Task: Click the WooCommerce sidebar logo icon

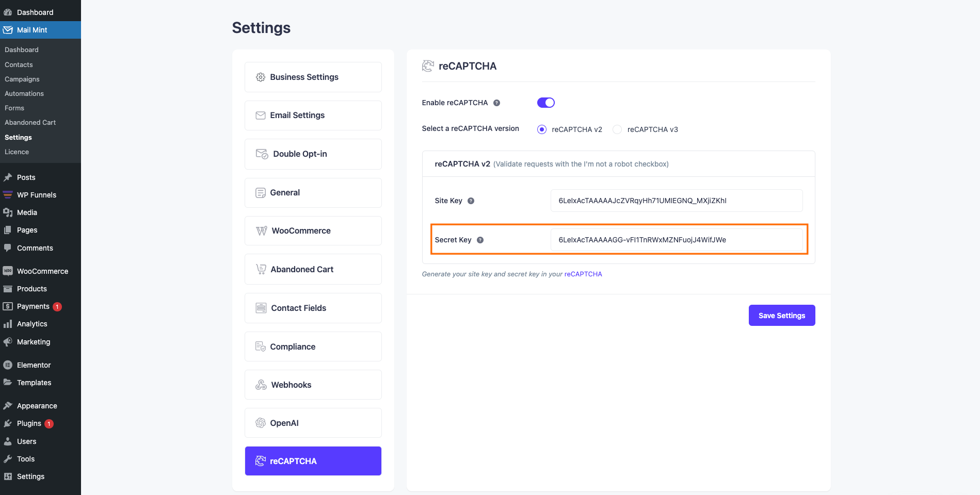Action: [x=8, y=271]
